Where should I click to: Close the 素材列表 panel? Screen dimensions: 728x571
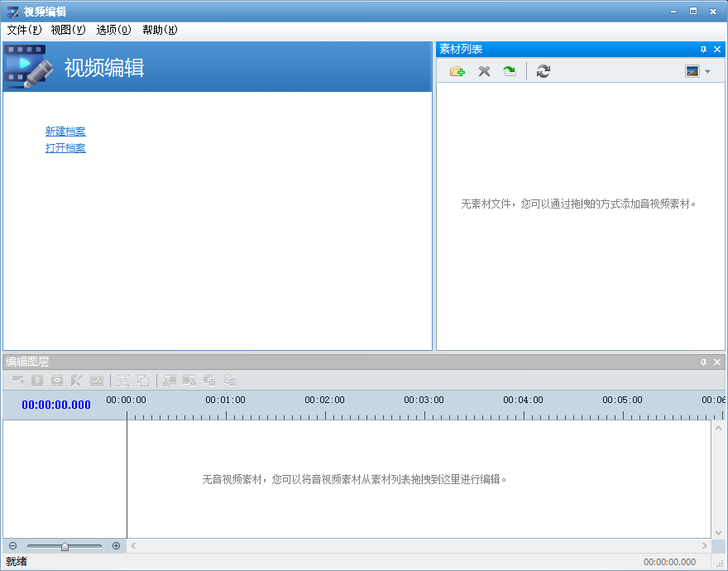pos(717,50)
